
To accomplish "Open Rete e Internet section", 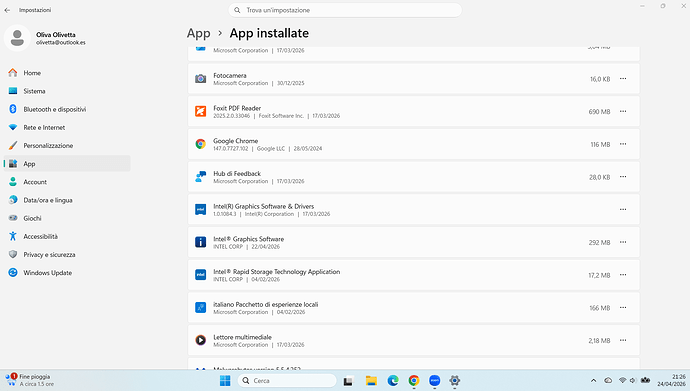I will (67, 128).
